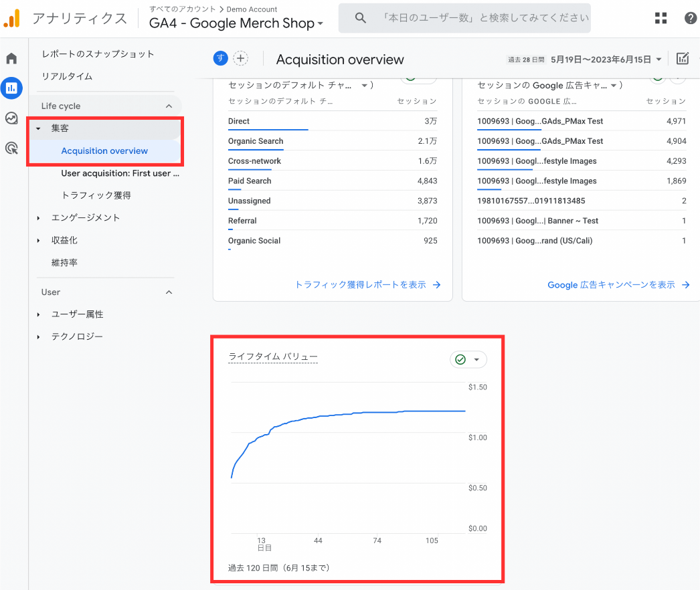Screen dimensions: 700x590
Task: Click the セッション column header in channel table
Action: tap(417, 101)
